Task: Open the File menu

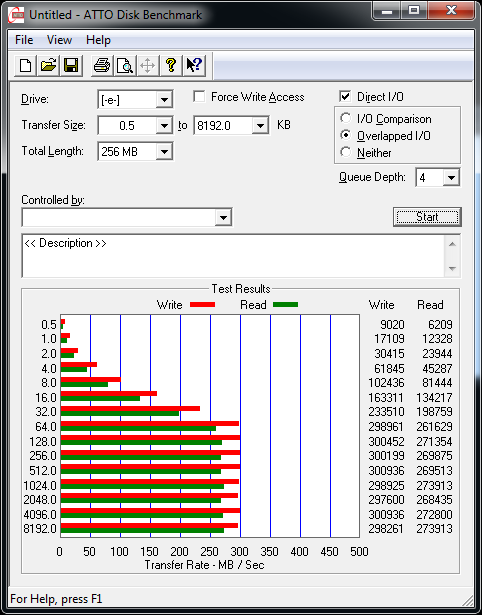Action: (24, 40)
